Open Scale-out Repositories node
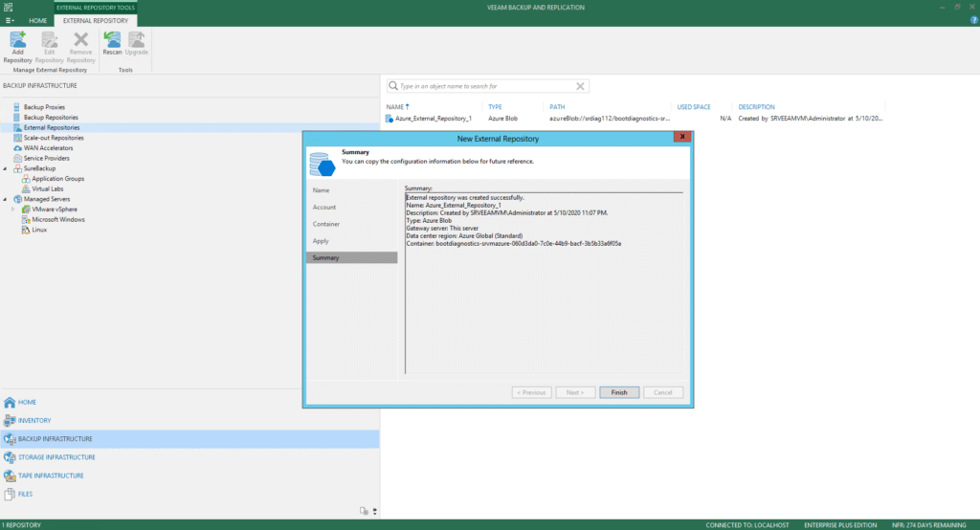Viewport: 980px width, 530px height. [x=54, y=138]
